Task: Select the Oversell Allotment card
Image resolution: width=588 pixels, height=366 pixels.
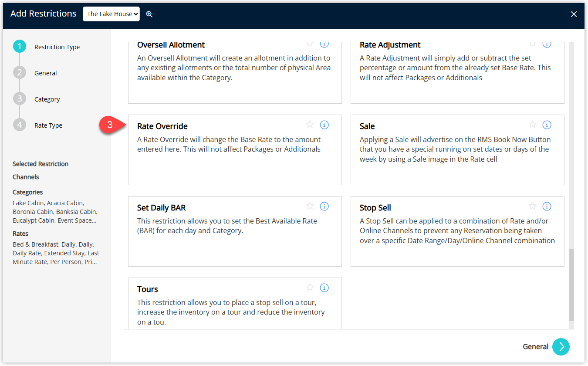Action: pos(235,73)
